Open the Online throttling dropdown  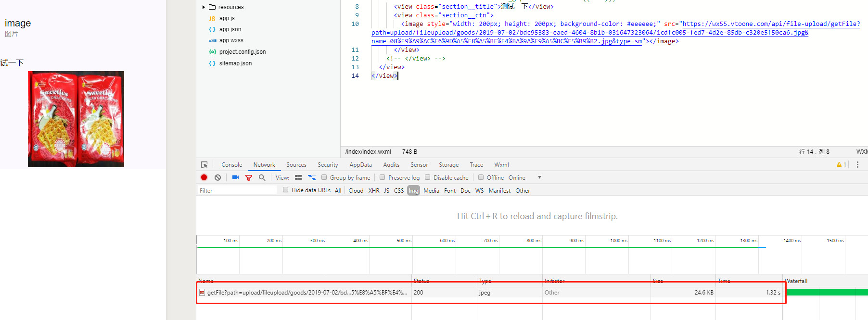click(x=539, y=178)
